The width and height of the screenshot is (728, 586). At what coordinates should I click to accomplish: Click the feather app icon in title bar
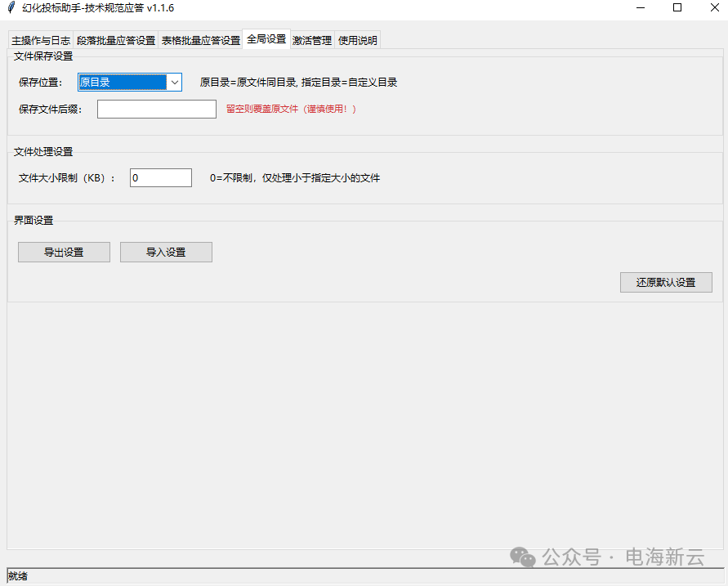tap(11, 8)
